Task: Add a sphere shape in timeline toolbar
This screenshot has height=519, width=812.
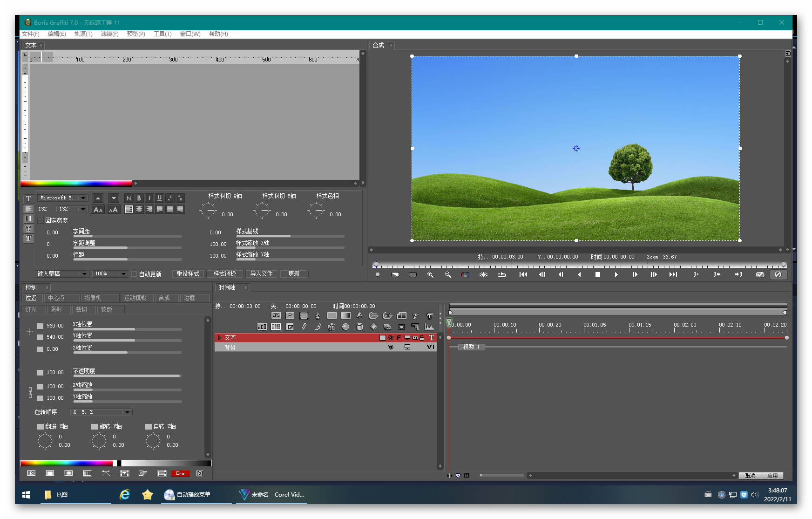Action: (x=345, y=327)
